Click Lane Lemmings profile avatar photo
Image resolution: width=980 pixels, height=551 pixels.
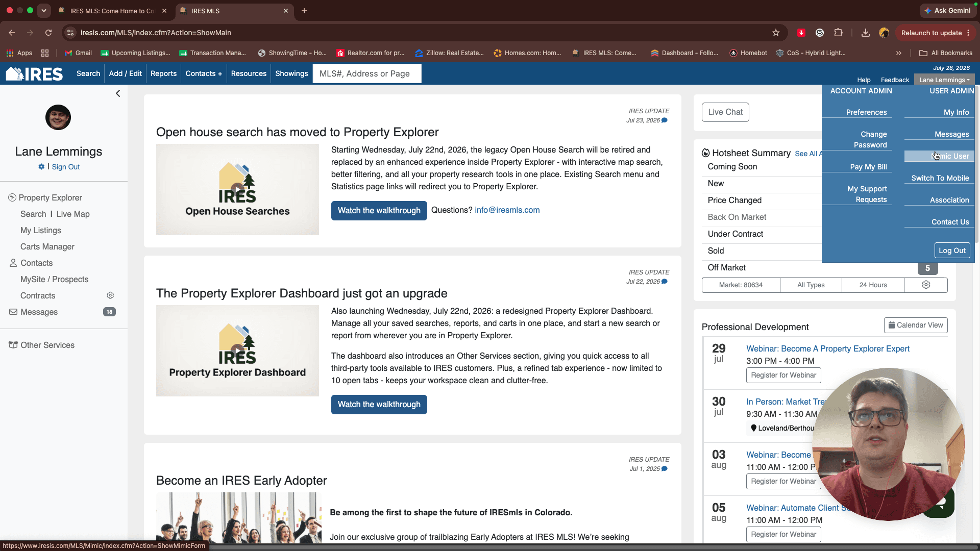pos(58,117)
